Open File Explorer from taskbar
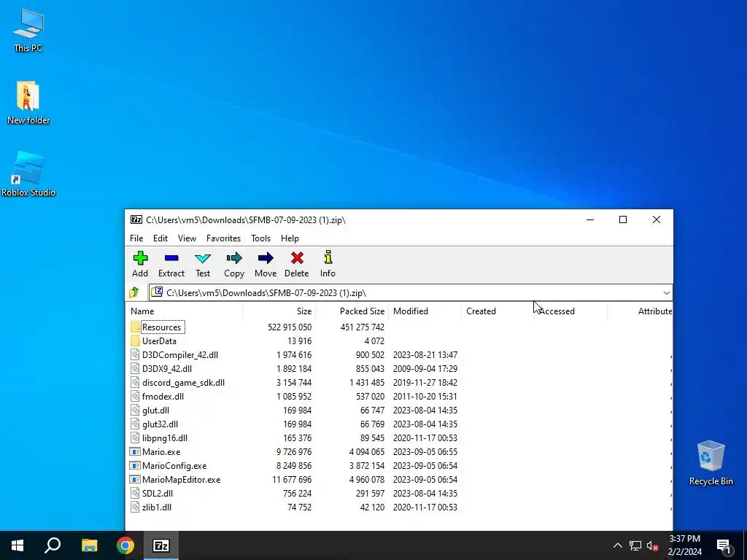 point(89,545)
